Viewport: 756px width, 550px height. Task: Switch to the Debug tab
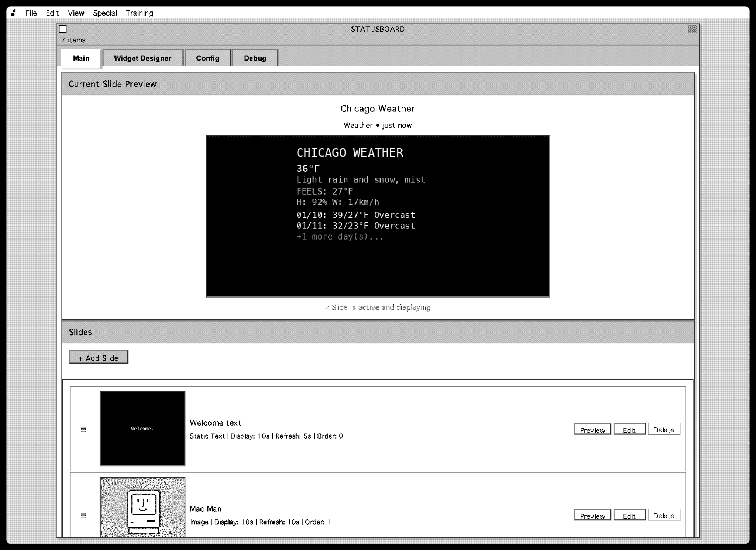pyautogui.click(x=255, y=58)
